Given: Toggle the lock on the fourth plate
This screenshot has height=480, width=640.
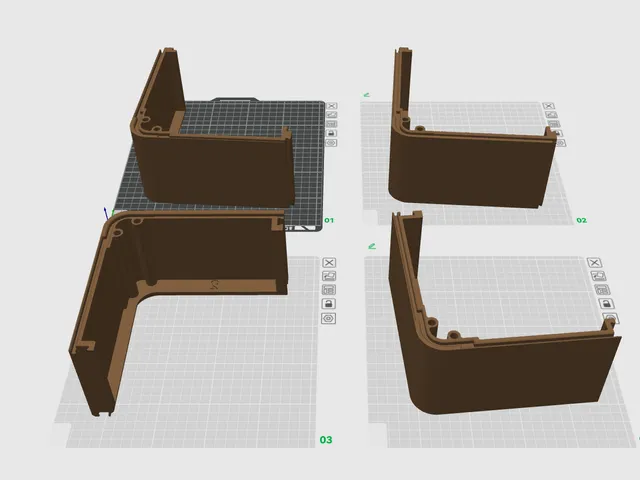Looking at the screenshot, I should (607, 304).
